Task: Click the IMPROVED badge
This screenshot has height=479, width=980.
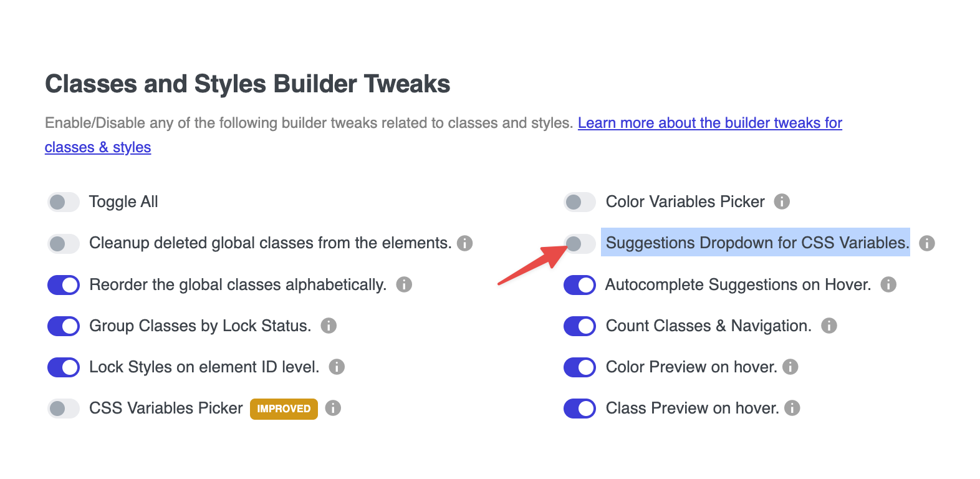Action: (x=284, y=409)
